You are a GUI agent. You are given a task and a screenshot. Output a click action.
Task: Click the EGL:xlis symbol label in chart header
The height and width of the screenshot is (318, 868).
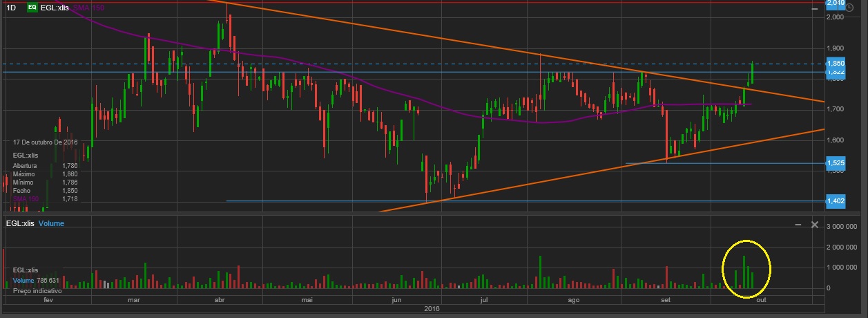pos(55,7)
